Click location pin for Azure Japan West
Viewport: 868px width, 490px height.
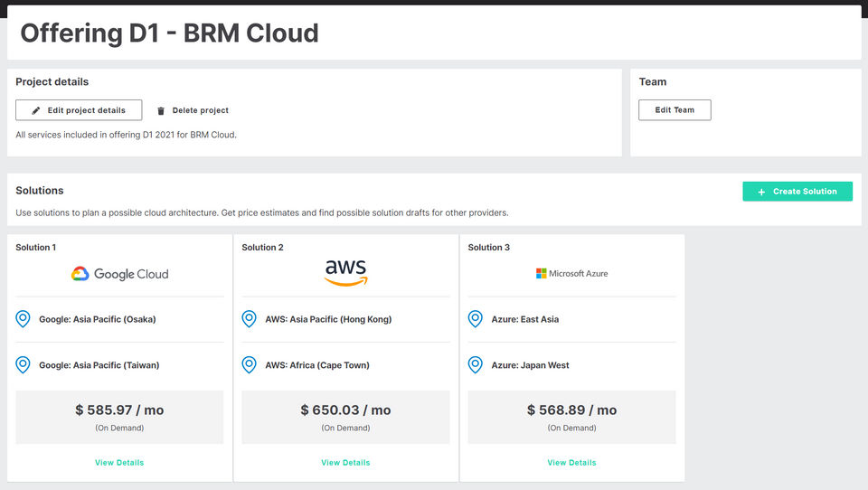pyautogui.click(x=475, y=365)
